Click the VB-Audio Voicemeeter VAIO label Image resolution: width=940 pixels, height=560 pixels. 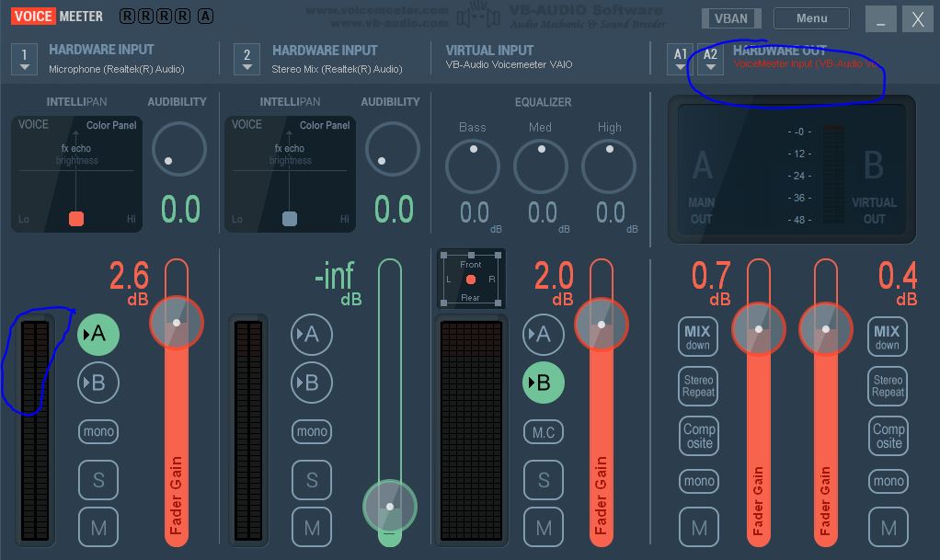[x=509, y=64]
